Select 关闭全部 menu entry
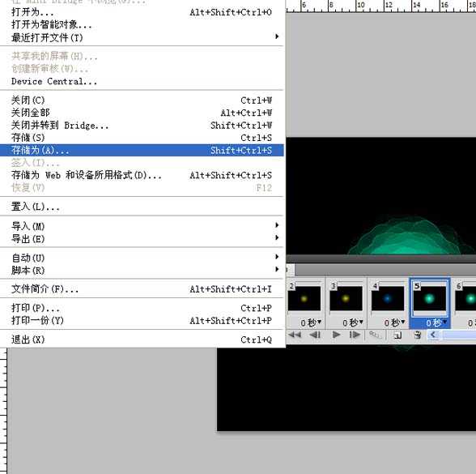Image resolution: width=476 pixels, height=474 pixels. (x=142, y=113)
